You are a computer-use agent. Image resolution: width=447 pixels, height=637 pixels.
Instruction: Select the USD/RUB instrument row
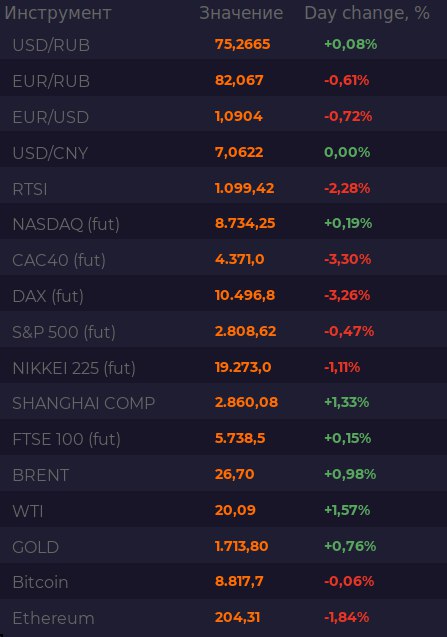[x=224, y=44]
